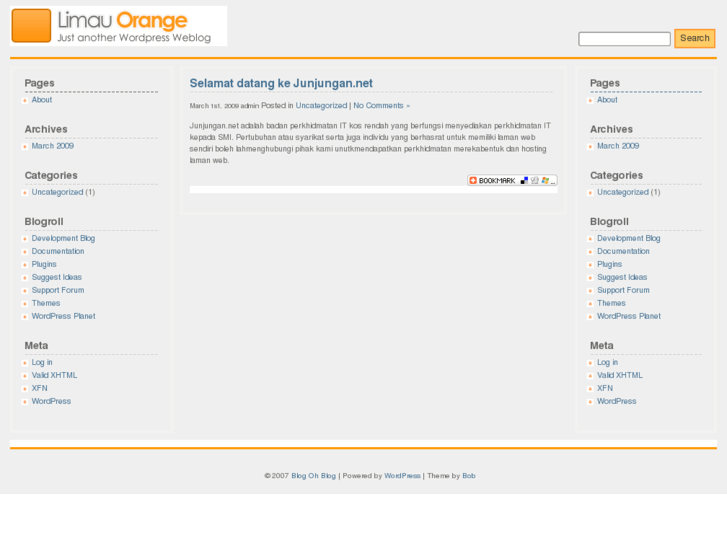Click the Pages heading in the left sidebar
This screenshot has height=545, width=727.
pyautogui.click(x=39, y=83)
